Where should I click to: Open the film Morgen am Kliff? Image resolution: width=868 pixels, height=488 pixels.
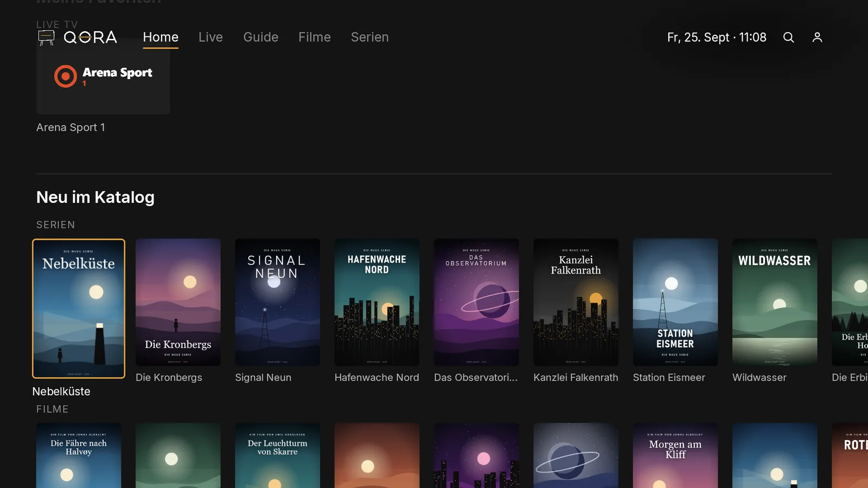click(675, 455)
